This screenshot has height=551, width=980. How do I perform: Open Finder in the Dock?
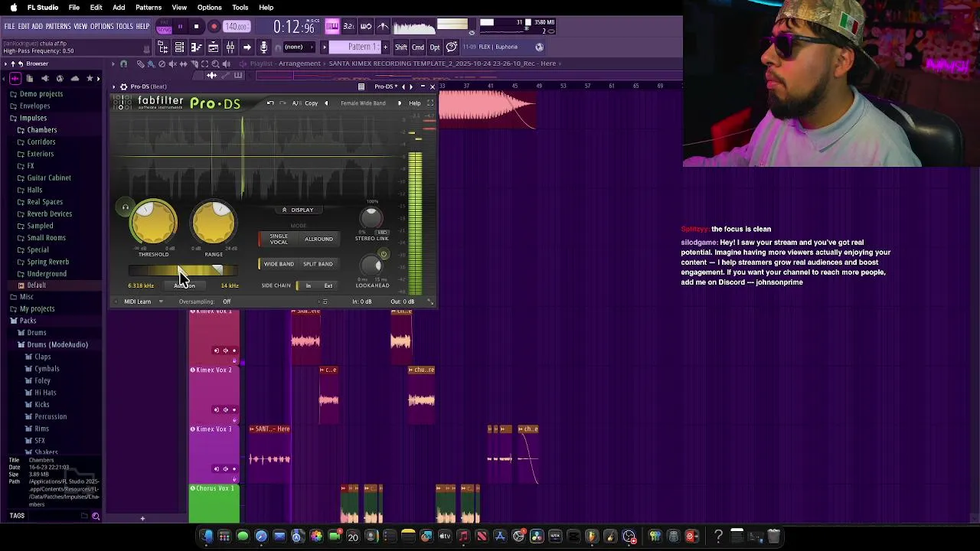point(206,536)
